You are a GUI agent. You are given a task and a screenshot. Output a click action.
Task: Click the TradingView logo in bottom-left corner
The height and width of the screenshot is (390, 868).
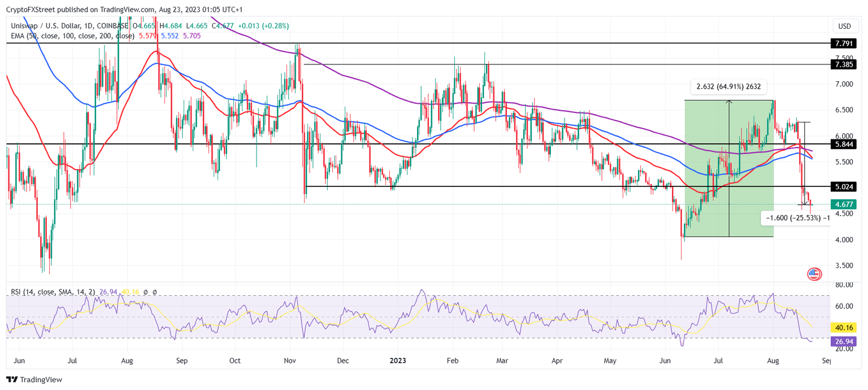point(12,380)
